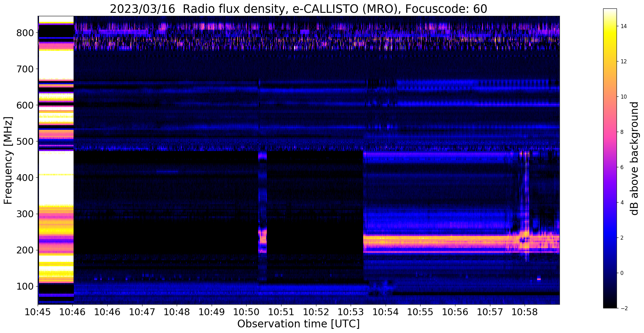Select the 10:45 time tick label
644x333 pixels.
(38, 312)
